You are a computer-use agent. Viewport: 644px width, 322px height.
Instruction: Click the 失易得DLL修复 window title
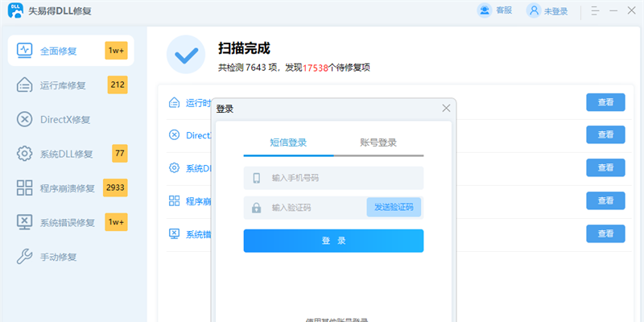point(60,11)
